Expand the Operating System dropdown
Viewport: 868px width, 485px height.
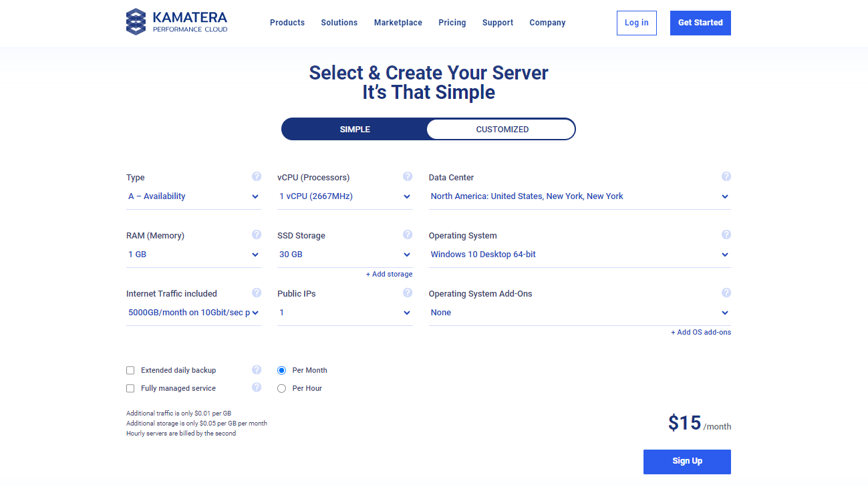coord(579,255)
